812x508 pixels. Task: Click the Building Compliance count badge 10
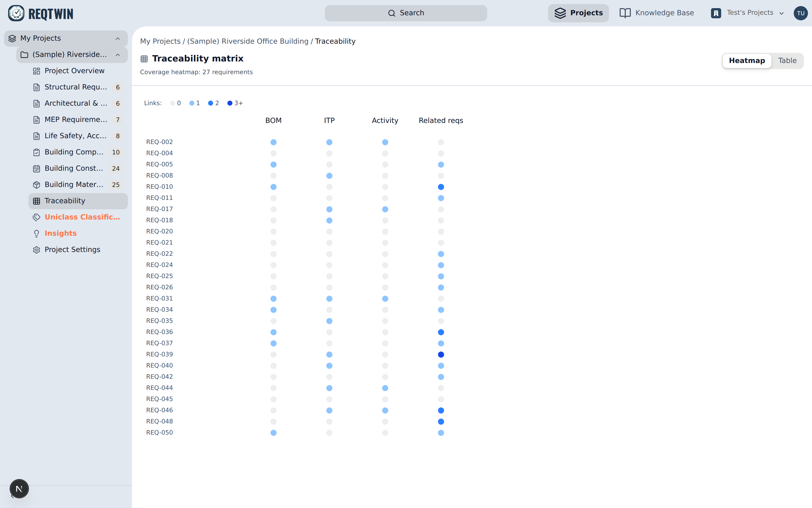(x=116, y=152)
